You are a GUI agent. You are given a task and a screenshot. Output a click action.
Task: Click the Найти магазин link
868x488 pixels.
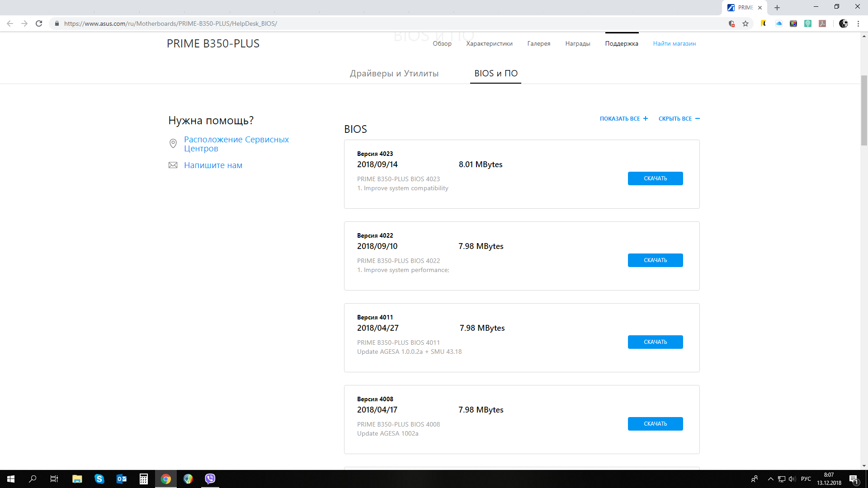coord(674,43)
